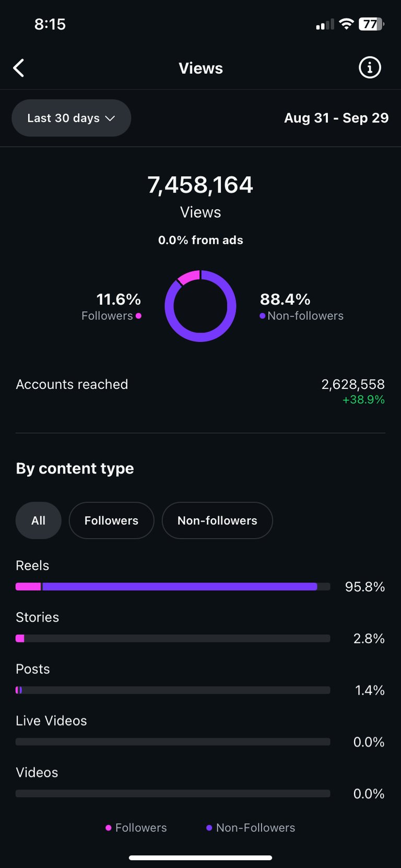Select the All content filter
Image resolution: width=401 pixels, height=868 pixels.
tap(38, 520)
